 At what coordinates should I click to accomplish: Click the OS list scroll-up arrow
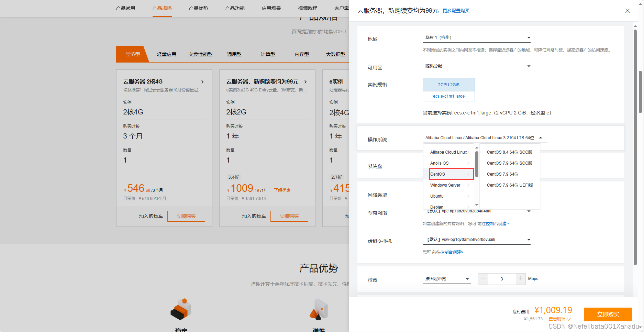[x=477, y=148]
